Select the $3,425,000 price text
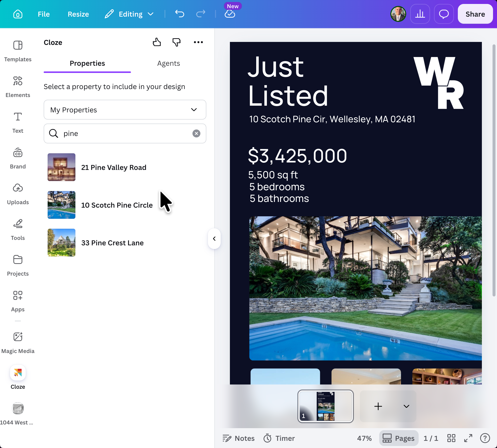The width and height of the screenshot is (497, 448). pos(297,156)
